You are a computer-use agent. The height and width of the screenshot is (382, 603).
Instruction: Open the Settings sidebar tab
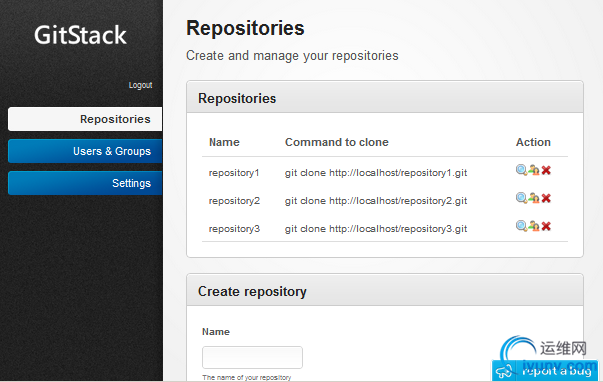coord(85,183)
